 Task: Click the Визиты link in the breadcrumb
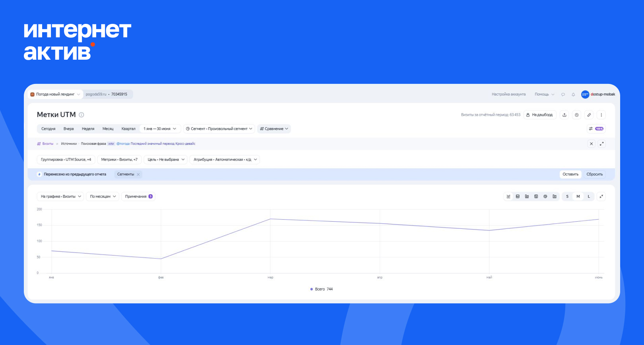click(x=48, y=144)
